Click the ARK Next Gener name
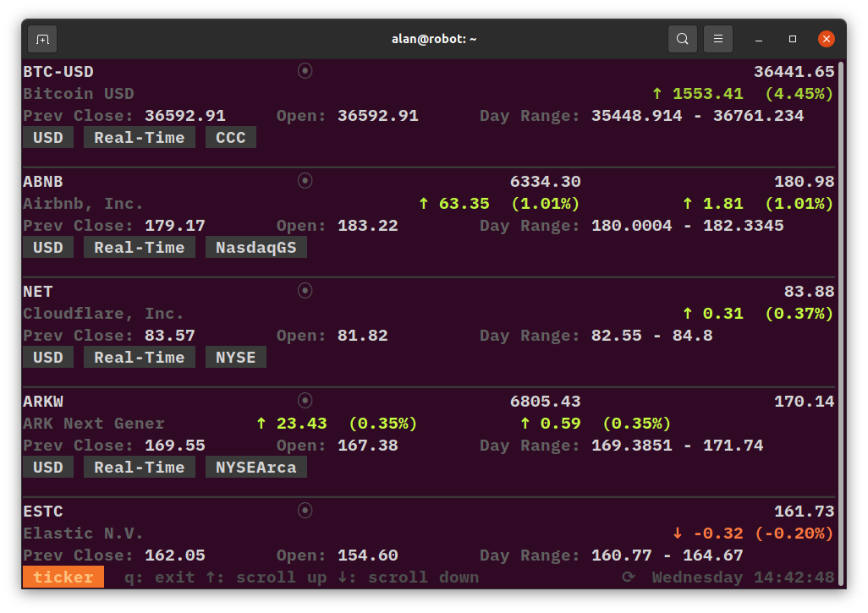 94,424
